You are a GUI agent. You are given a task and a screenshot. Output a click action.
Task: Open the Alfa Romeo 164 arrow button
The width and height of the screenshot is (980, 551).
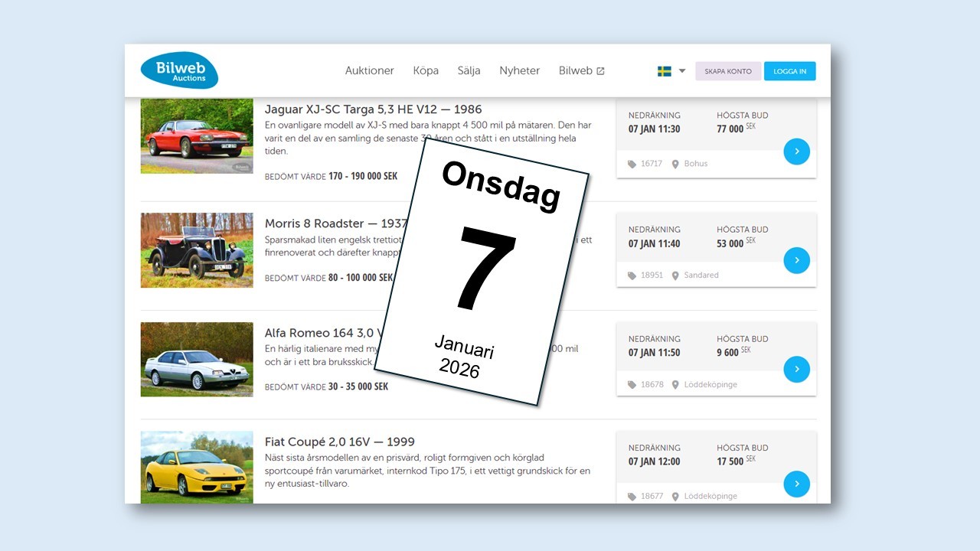point(796,370)
